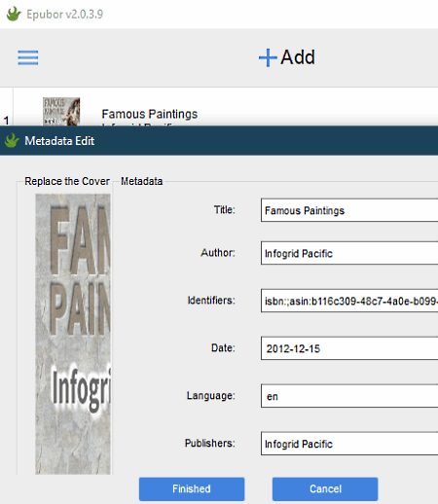The height and width of the screenshot is (504, 438).
Task: Click the Epubor v2.0.3.9 window title
Action: point(65,15)
